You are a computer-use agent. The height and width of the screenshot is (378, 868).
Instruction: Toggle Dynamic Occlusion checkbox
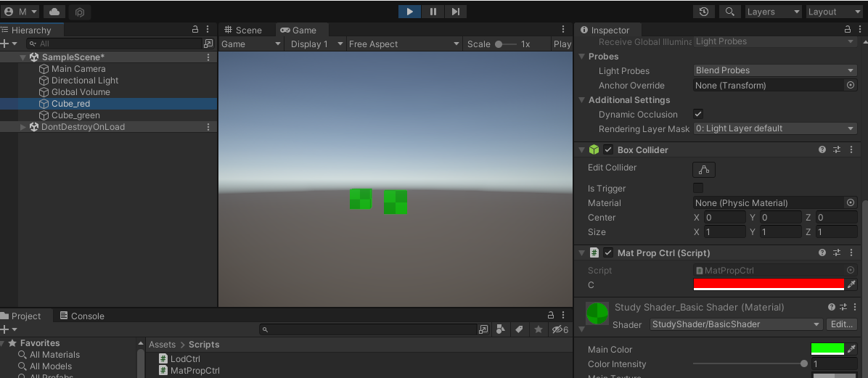(x=698, y=114)
